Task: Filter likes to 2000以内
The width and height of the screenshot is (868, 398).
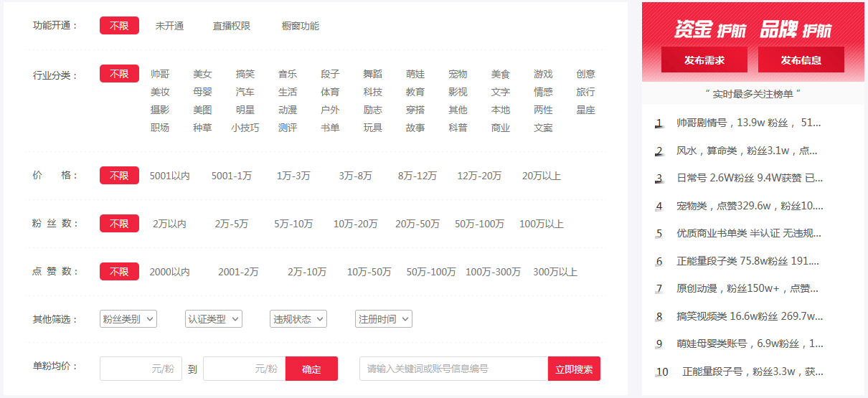Action: click(x=169, y=272)
